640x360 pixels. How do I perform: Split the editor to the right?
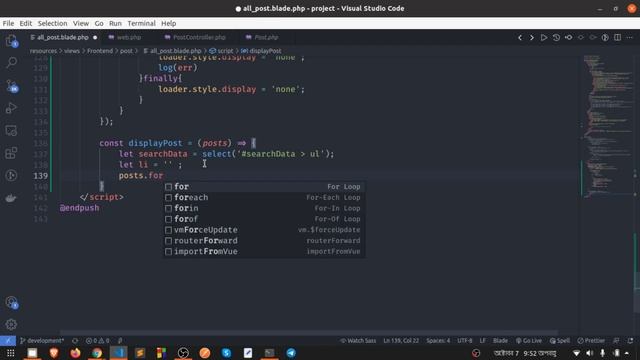point(617,38)
